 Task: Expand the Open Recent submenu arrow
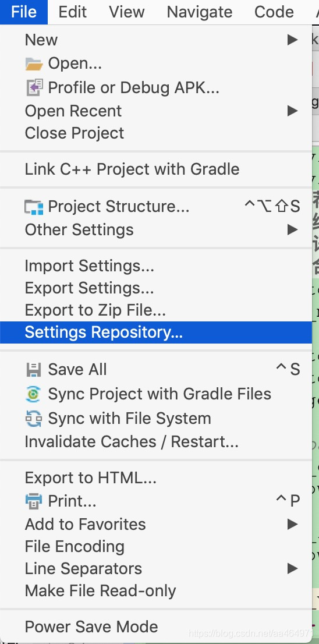292,111
